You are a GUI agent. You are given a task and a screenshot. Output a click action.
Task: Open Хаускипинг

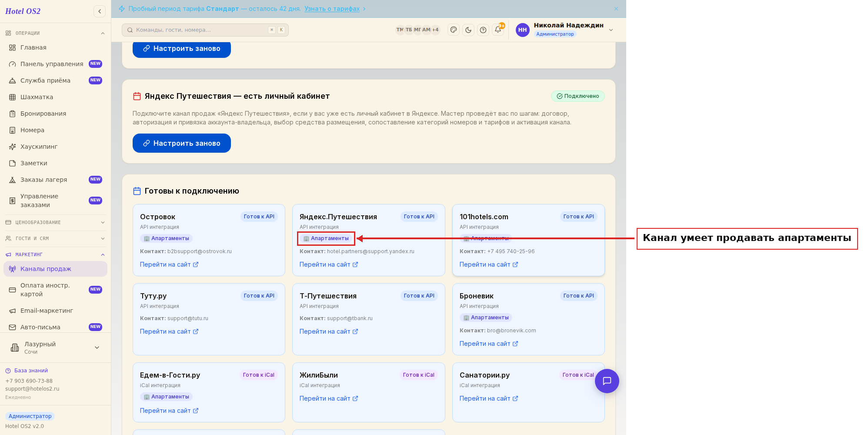pos(55,147)
